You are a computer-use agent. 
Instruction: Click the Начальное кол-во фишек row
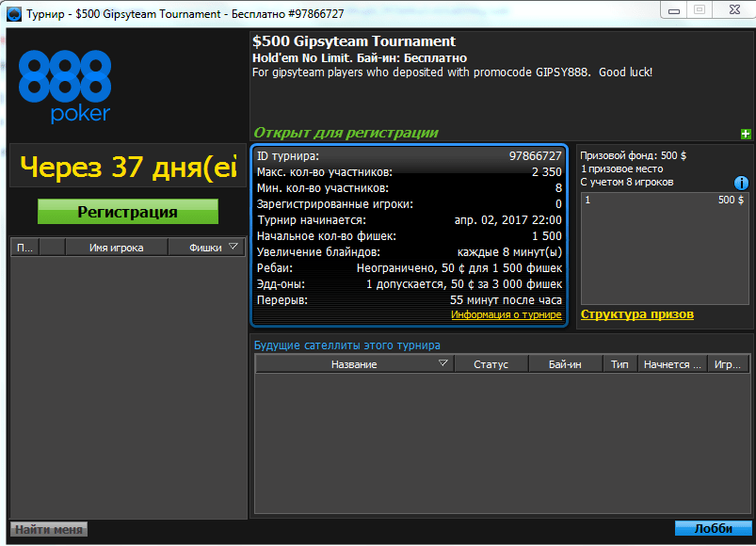[x=409, y=236]
